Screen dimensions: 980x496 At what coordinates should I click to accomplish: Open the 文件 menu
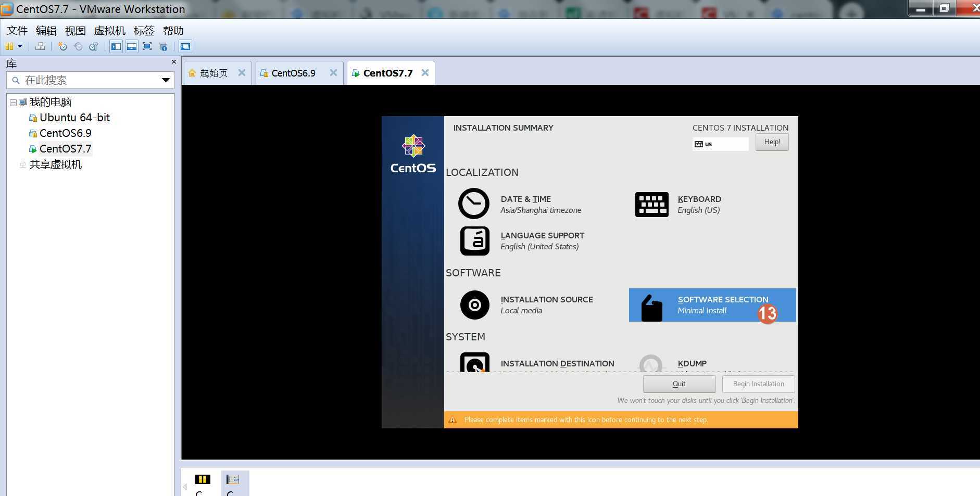point(17,31)
